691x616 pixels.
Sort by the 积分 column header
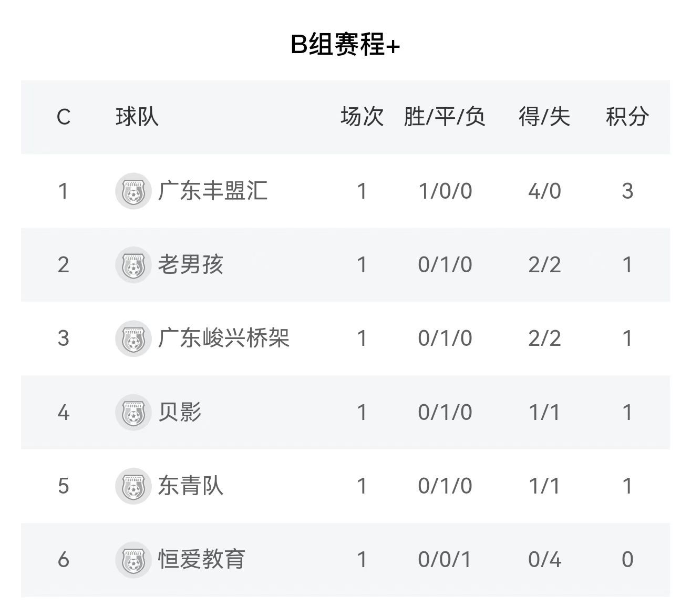click(x=627, y=117)
